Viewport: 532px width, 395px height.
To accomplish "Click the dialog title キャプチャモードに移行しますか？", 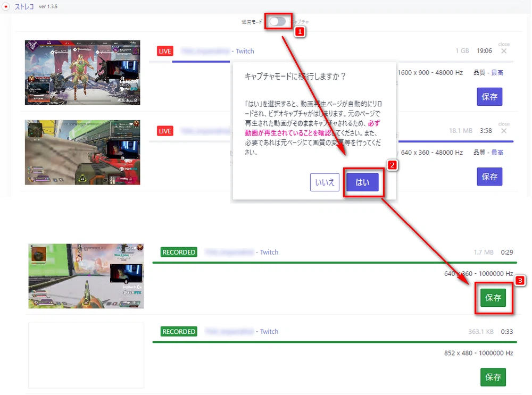I will point(295,76).
